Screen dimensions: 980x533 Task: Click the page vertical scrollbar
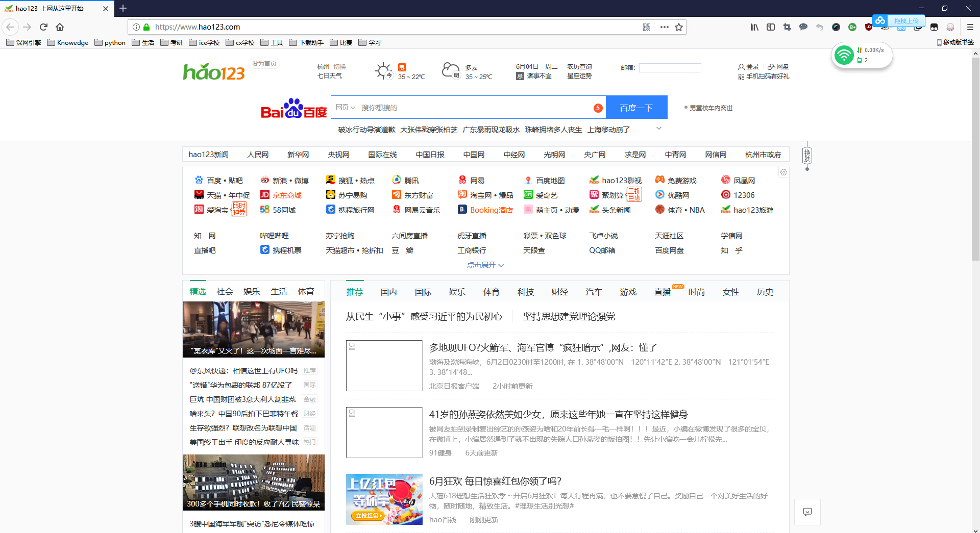[x=975, y=158]
